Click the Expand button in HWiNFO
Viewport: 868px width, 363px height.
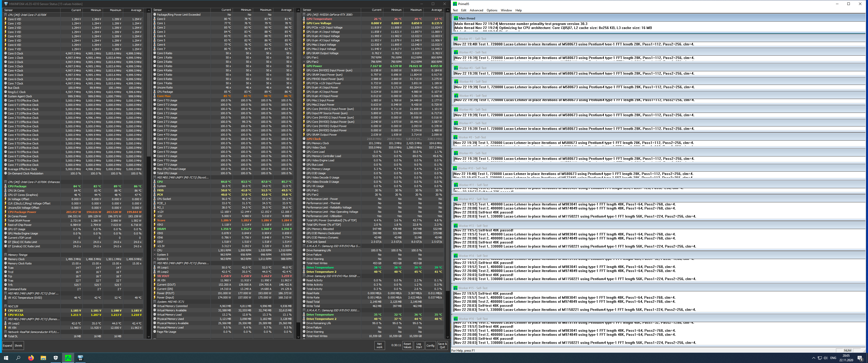point(7,346)
